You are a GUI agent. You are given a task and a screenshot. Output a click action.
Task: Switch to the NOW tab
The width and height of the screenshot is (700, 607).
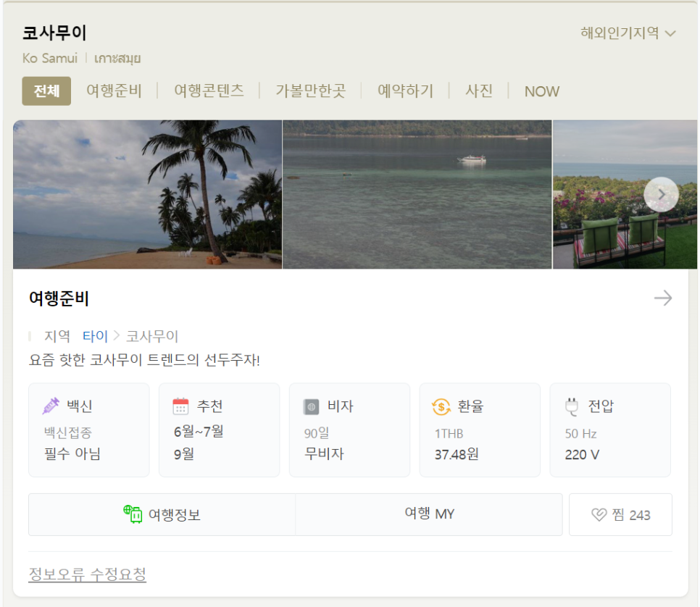pos(541,91)
